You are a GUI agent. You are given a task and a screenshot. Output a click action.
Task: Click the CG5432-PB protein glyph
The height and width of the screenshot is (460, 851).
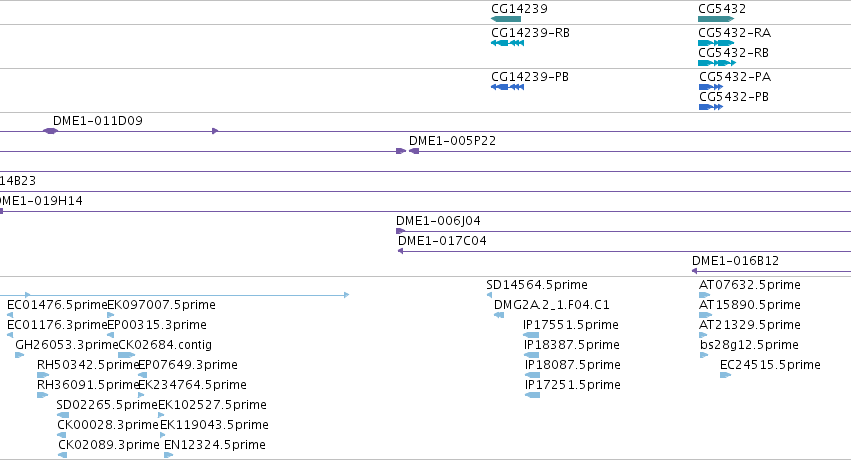click(x=711, y=107)
